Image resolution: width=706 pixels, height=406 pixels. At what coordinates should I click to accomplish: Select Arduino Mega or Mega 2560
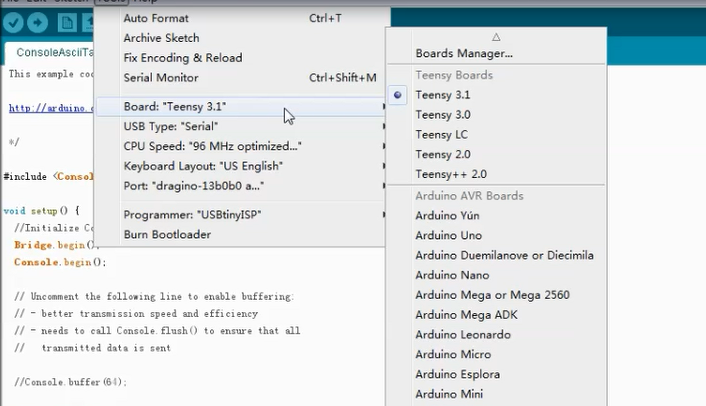pyautogui.click(x=496, y=295)
